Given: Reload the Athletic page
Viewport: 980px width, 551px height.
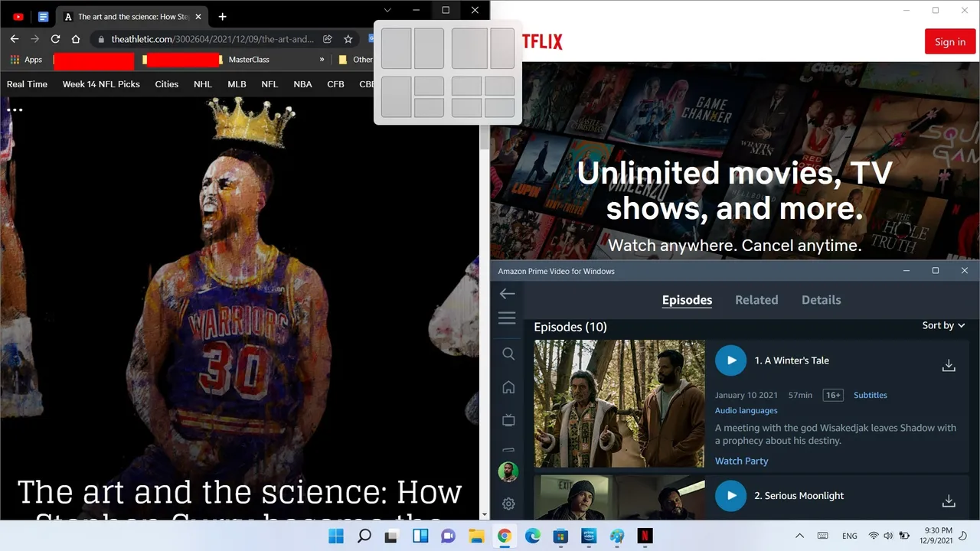Looking at the screenshot, I should 55,39.
